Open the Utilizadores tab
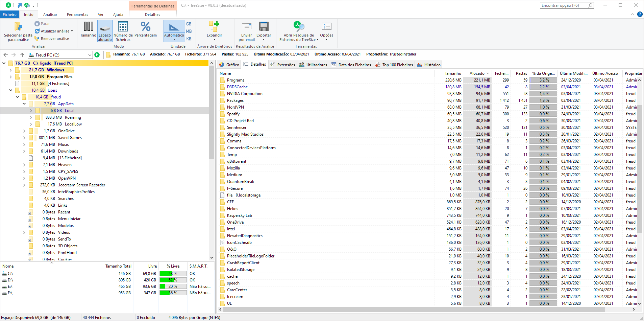This screenshot has height=321, width=644. 313,65
